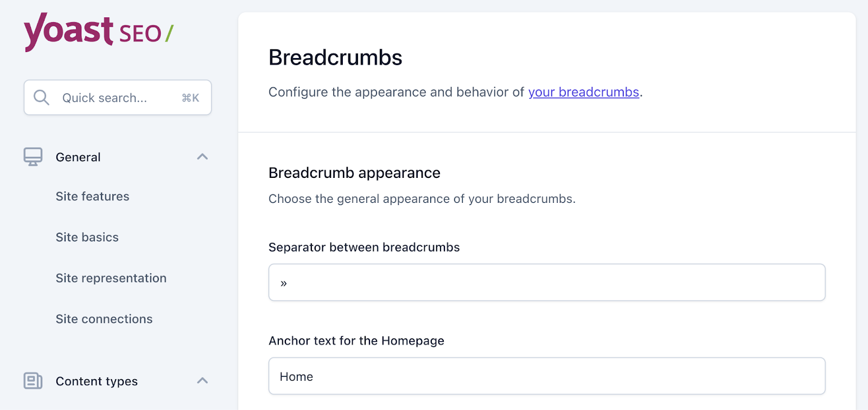Image resolution: width=868 pixels, height=410 pixels.
Task: Select the » separator text
Action: pyautogui.click(x=283, y=282)
